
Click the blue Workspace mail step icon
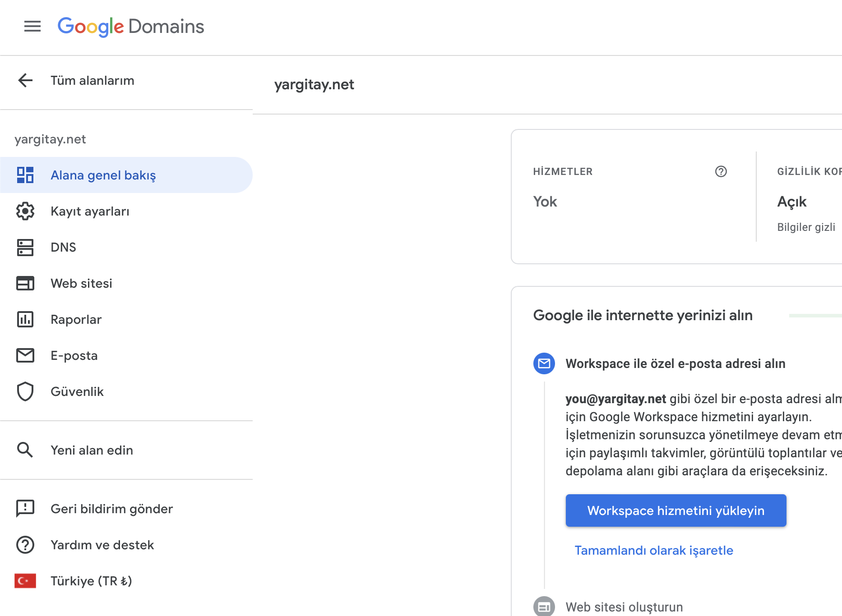tap(544, 363)
